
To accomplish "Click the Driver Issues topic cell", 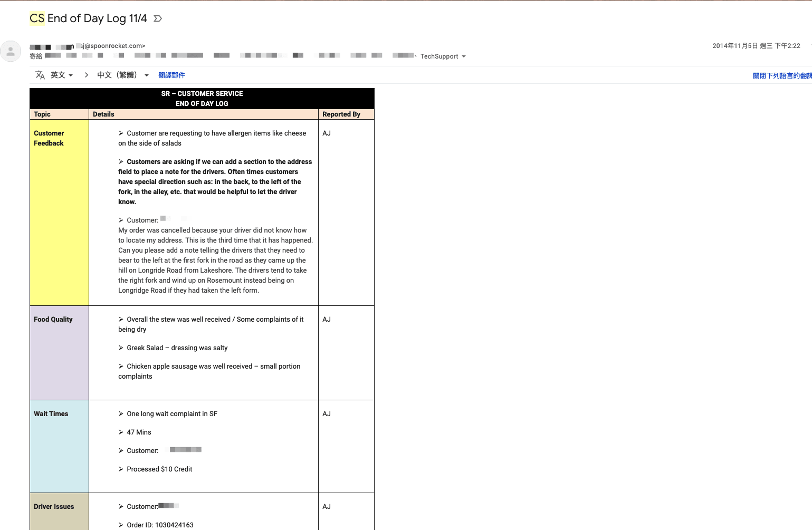I will click(x=59, y=512).
